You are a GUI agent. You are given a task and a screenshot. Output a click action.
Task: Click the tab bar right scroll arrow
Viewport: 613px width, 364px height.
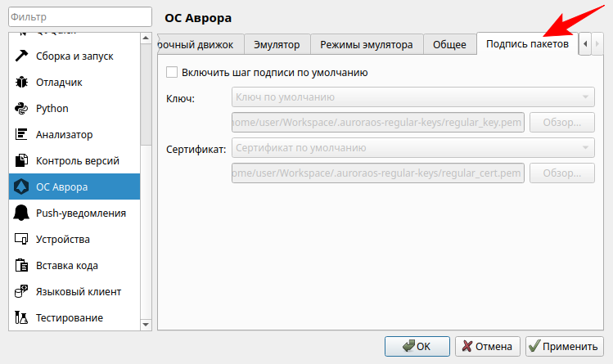[x=597, y=43]
